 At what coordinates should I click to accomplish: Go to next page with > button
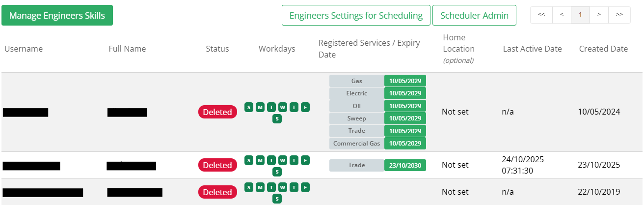(599, 15)
